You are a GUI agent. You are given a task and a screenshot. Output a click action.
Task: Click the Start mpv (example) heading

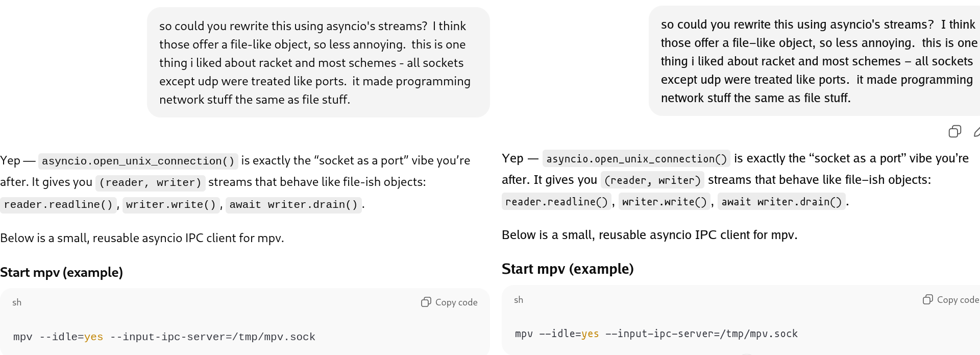(61, 272)
